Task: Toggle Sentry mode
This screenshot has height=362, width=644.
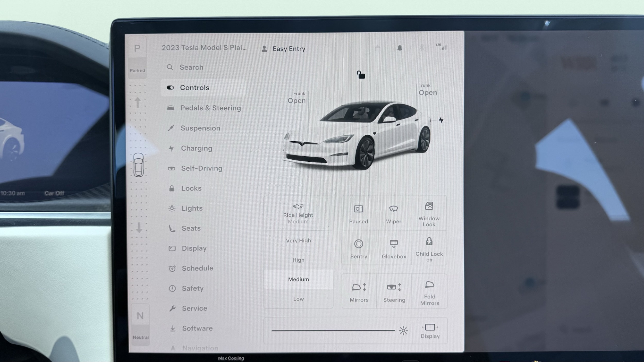Action: click(x=359, y=248)
